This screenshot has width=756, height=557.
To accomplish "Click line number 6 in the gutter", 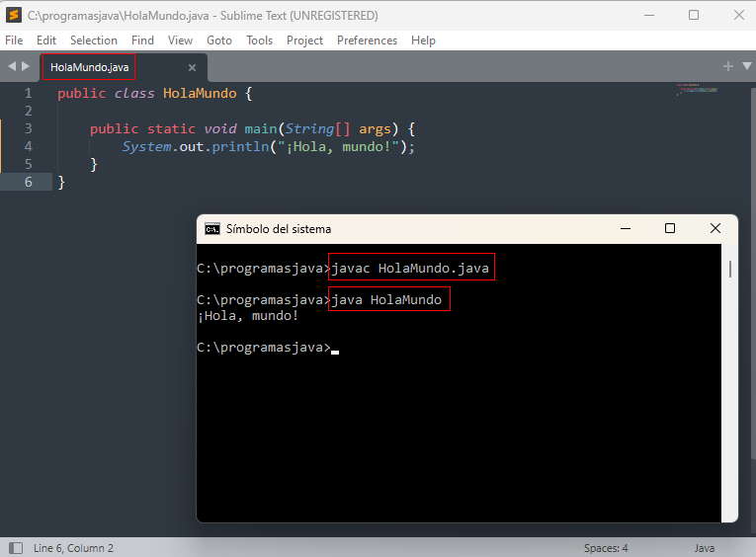I will tap(29, 182).
